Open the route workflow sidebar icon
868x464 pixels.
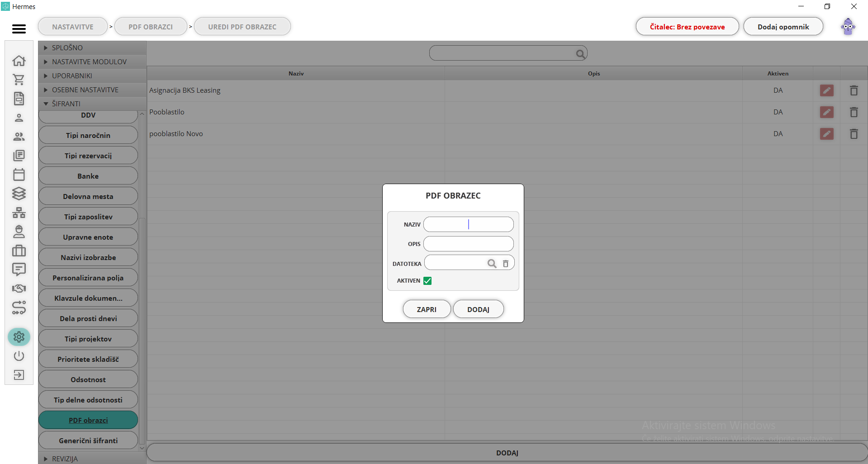click(x=19, y=308)
